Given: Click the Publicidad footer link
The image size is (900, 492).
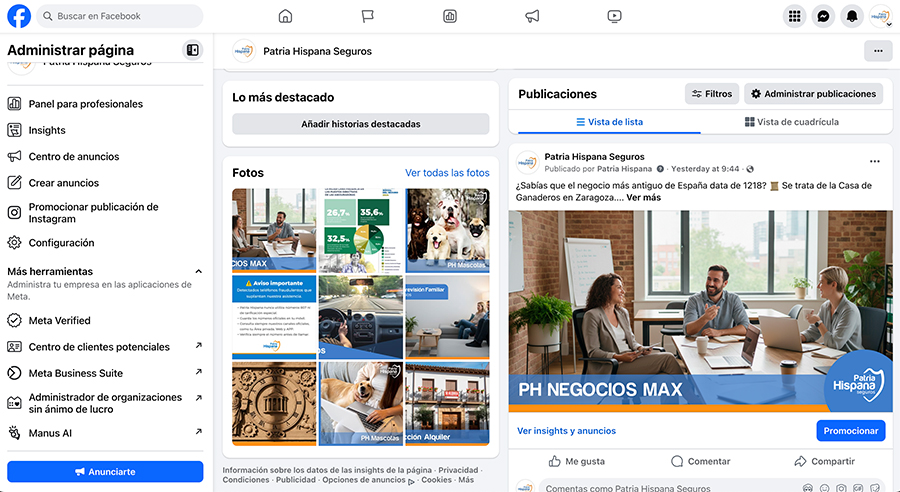Looking at the screenshot, I should [296, 479].
